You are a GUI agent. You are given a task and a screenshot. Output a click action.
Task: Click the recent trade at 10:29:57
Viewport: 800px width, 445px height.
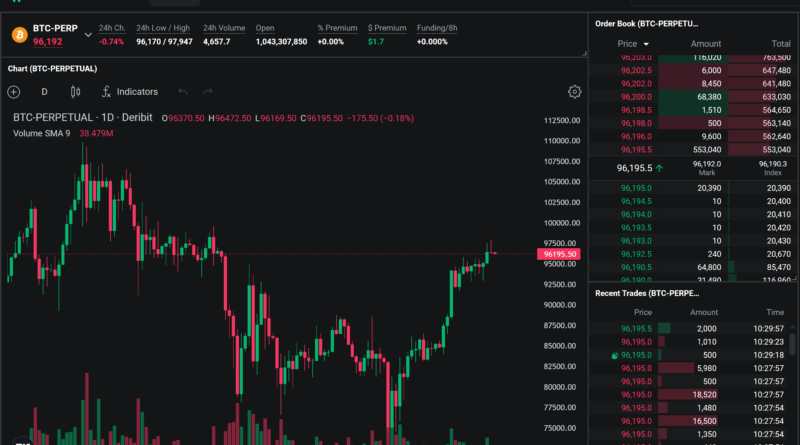tap(690, 329)
